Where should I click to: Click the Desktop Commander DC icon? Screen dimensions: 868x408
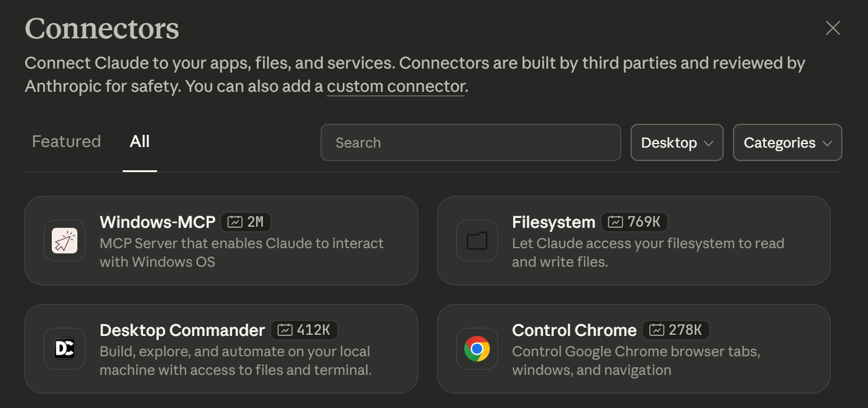click(x=64, y=349)
